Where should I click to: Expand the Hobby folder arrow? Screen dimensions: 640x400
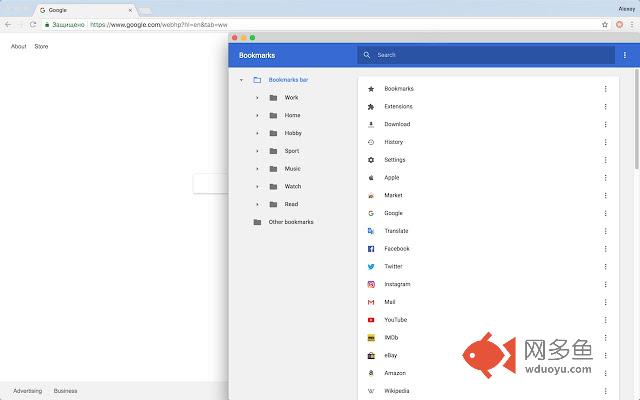[x=257, y=133]
